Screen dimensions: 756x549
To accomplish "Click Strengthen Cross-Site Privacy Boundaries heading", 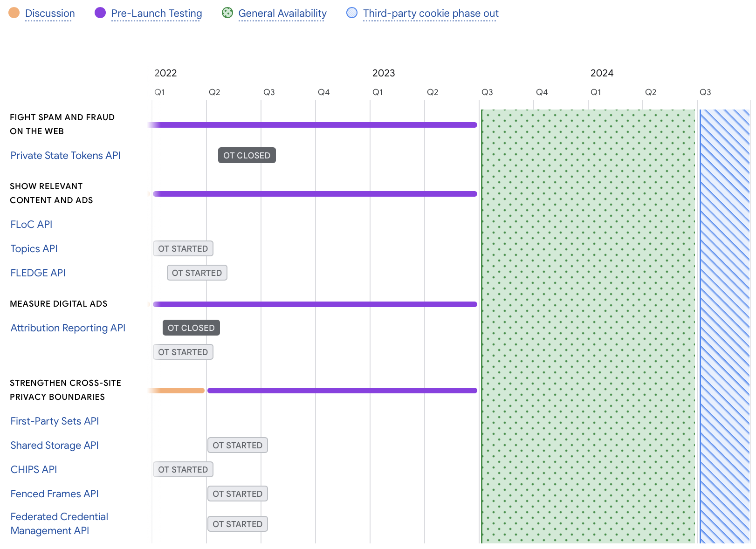I will pos(65,390).
